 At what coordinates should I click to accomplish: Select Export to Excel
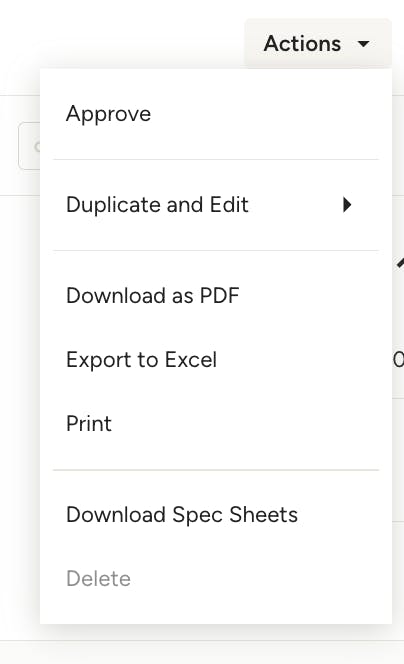(216, 360)
